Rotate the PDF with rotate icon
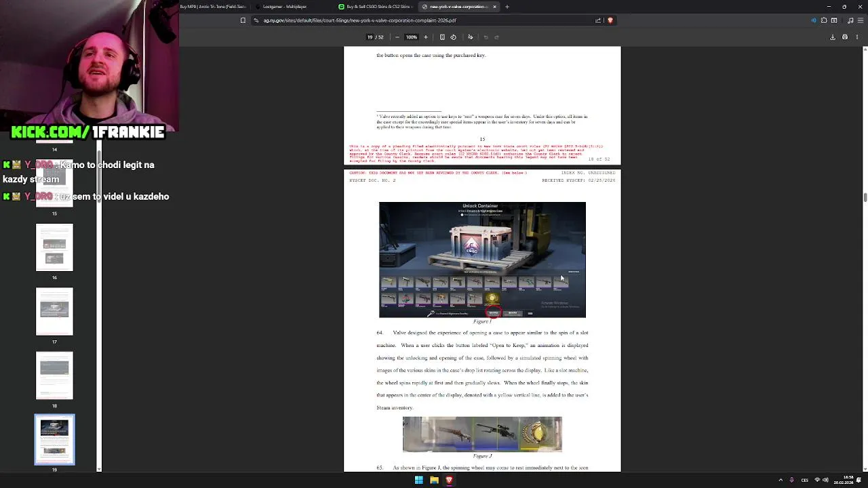The image size is (868, 488). click(454, 37)
